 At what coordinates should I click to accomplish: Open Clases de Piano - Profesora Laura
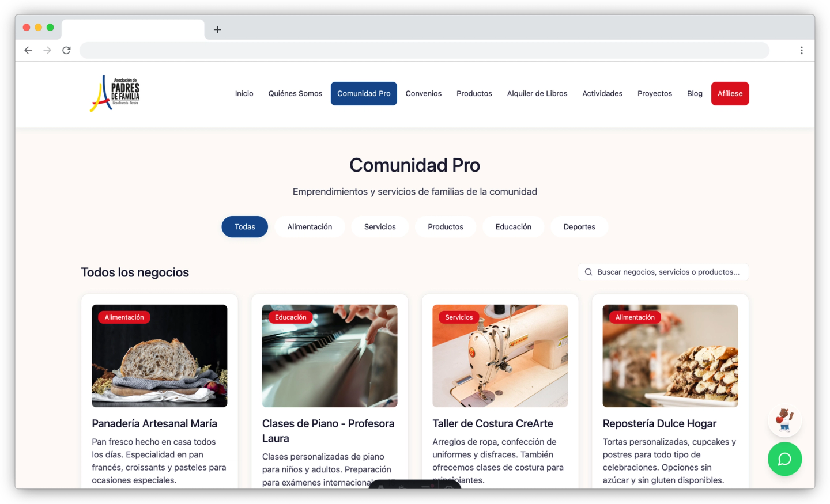click(329, 431)
